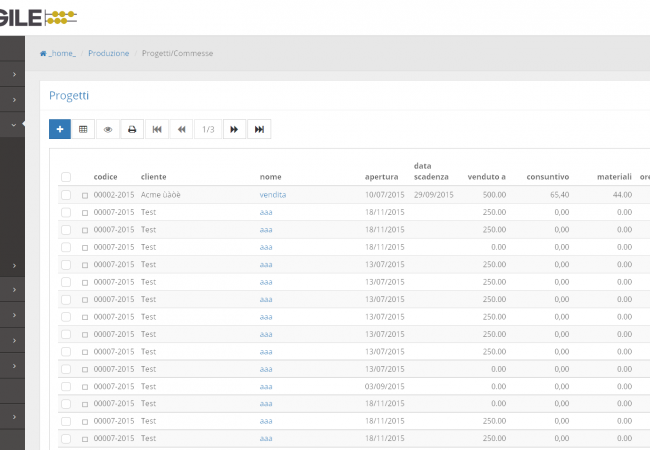650x450 pixels.
Task: Open the 'aaa' link in the 03/09/2015 row
Action: click(x=266, y=387)
